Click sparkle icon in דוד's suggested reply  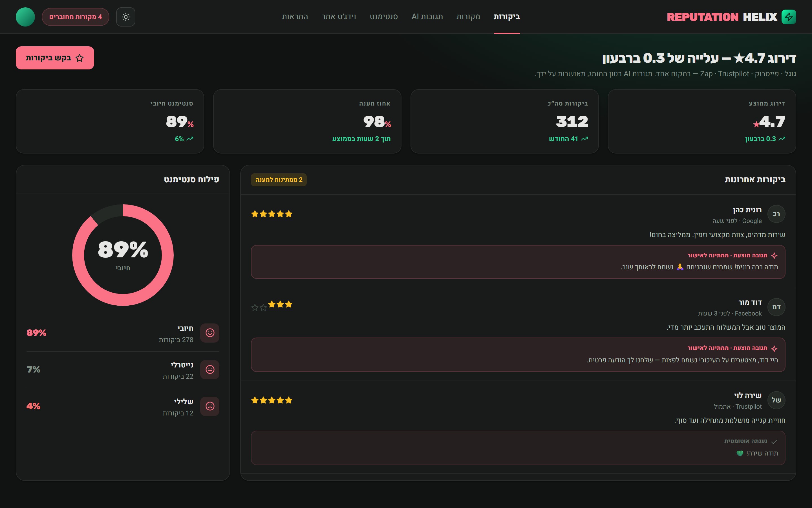(774, 349)
